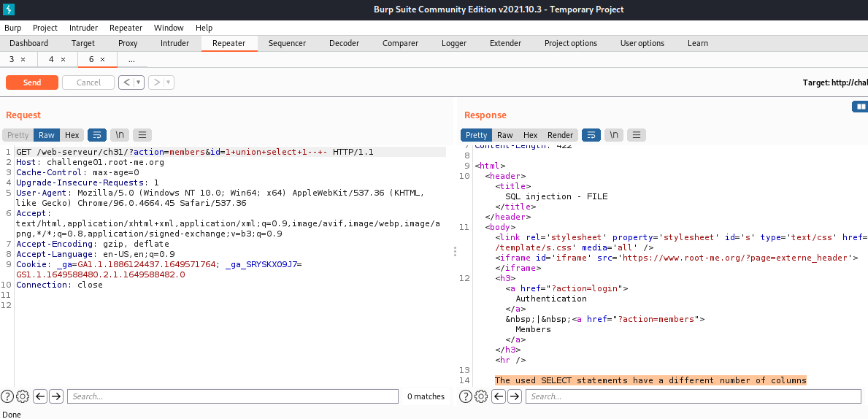Select Repeater sub-tab 3
Viewport: 868px width, 419px height.
[x=12, y=59]
